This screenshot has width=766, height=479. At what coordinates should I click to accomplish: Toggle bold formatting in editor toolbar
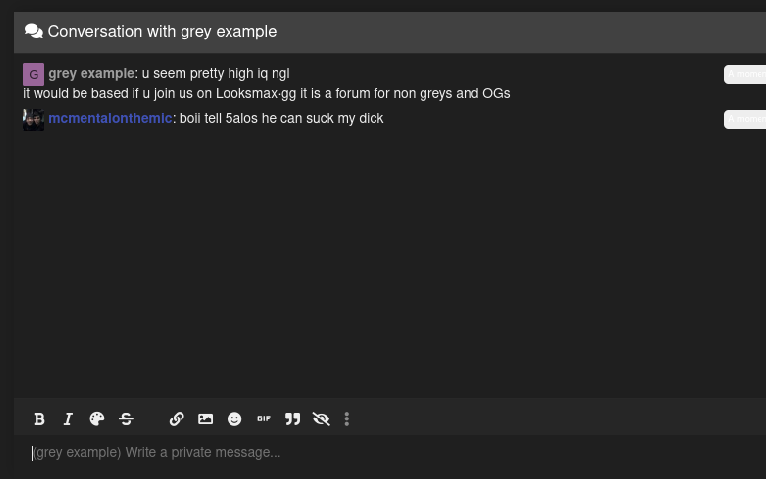(39, 419)
